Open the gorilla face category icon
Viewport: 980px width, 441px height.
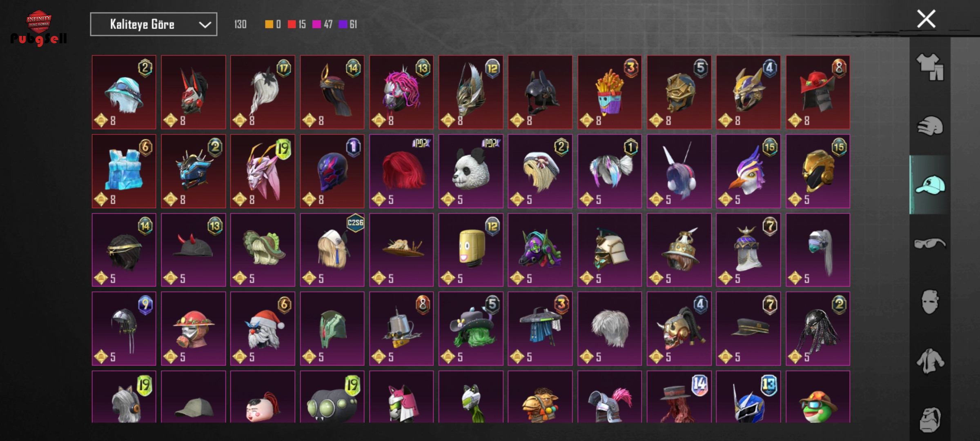tap(930, 419)
